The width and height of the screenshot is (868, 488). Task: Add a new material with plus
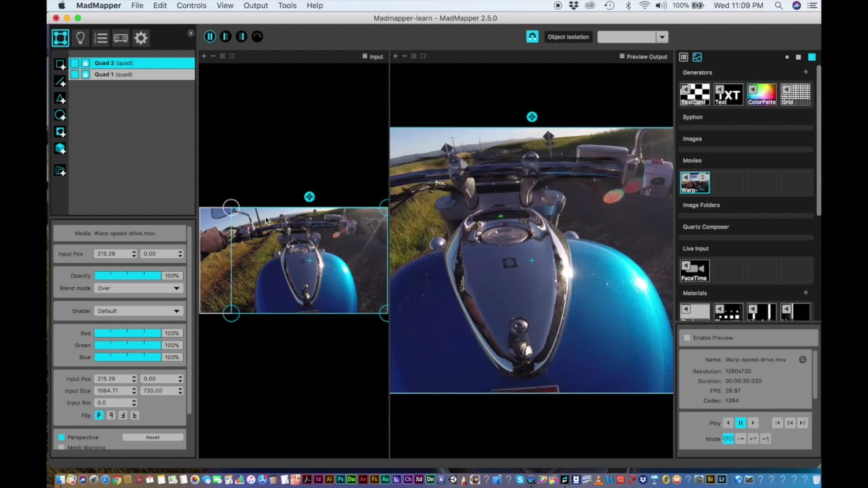[x=806, y=293]
